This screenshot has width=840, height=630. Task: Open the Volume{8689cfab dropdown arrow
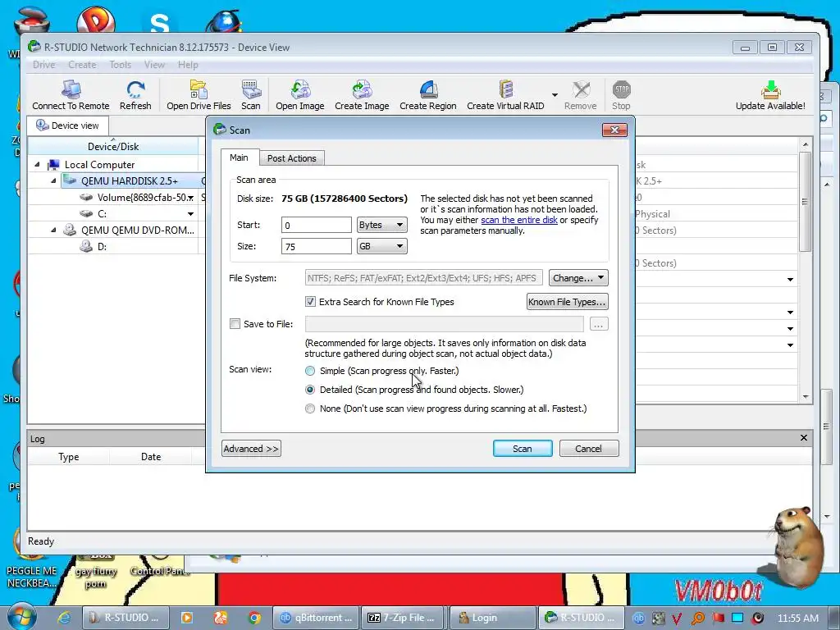point(190,198)
